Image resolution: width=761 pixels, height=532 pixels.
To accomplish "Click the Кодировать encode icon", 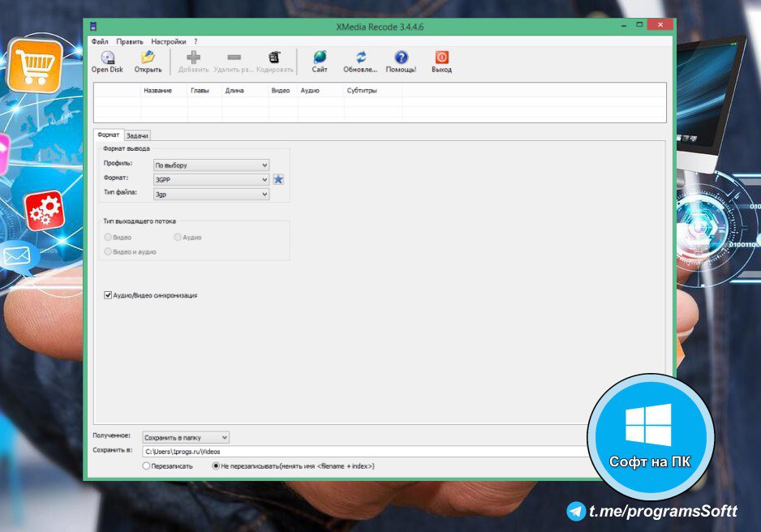I will point(274,58).
